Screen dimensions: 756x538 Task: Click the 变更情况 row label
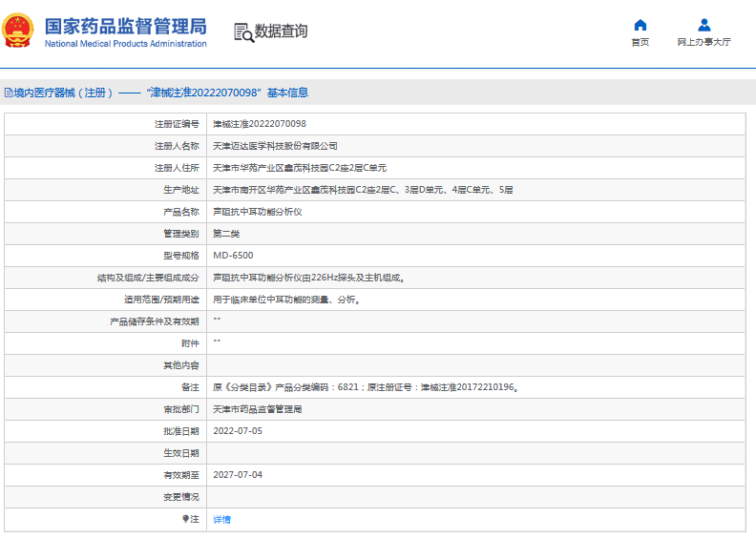click(x=180, y=497)
